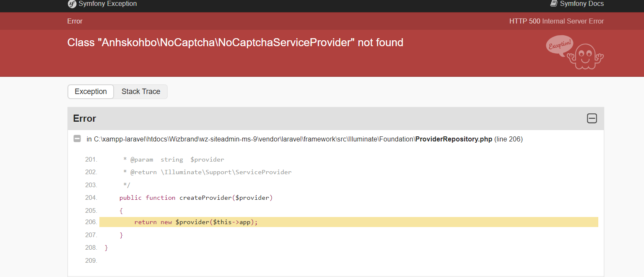Screen dimensions: 644x277
Task: Open the Symfony Docs link
Action: (582, 4)
